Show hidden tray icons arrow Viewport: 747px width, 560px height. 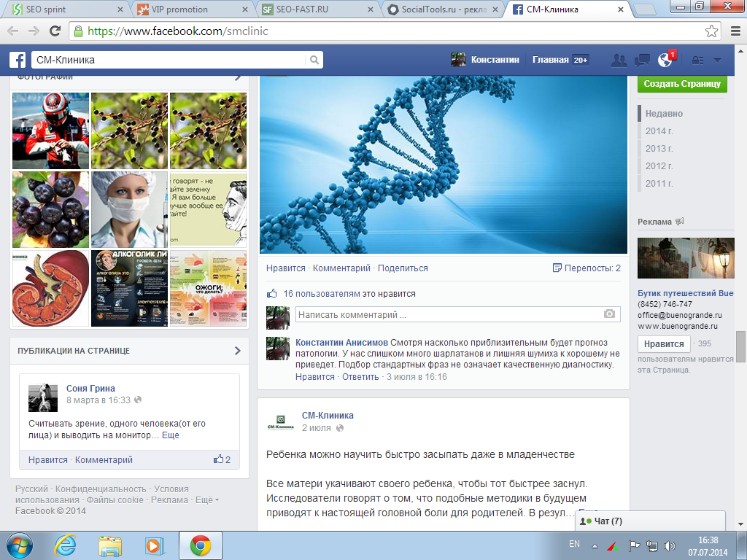pyautogui.click(x=595, y=547)
